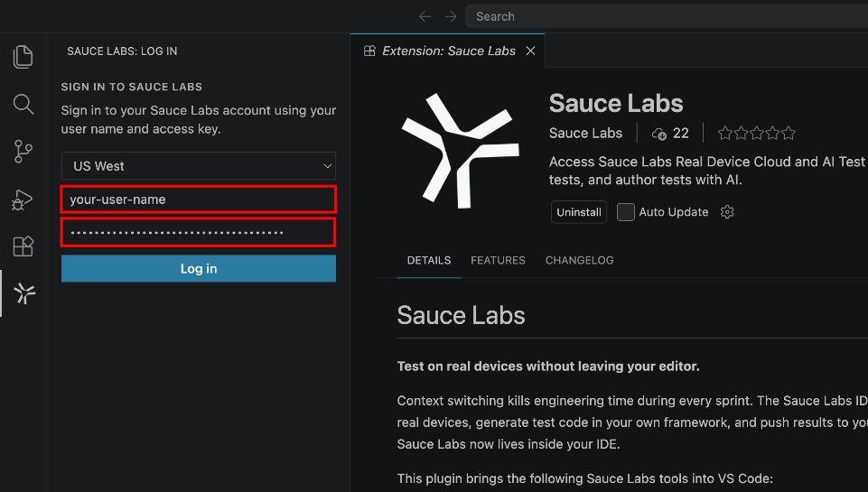Screen dimensions: 868x492
Task: Click the install count cloud icon
Action: click(x=658, y=134)
